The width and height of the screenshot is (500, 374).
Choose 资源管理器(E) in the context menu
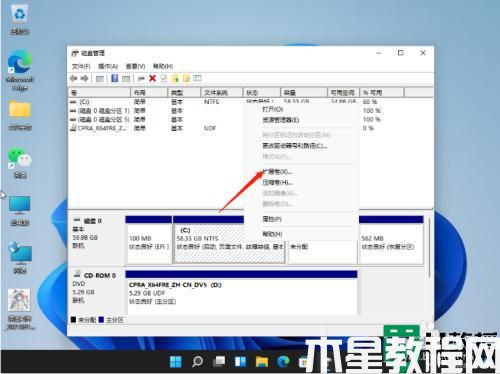click(x=280, y=120)
